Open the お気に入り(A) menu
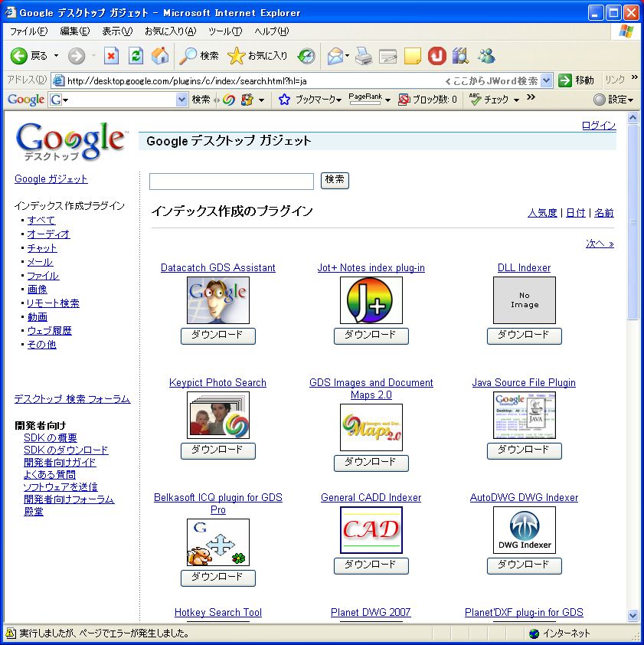This screenshot has width=644, height=645. tap(170, 31)
